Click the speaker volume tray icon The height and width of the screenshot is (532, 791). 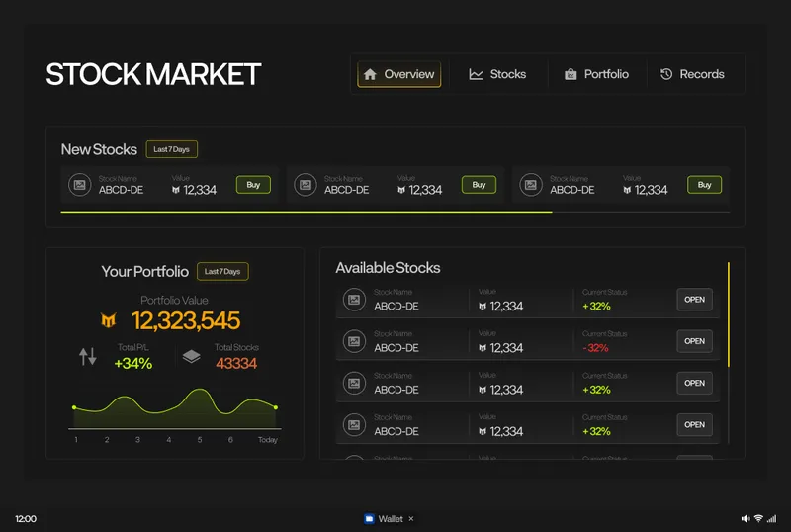746,518
